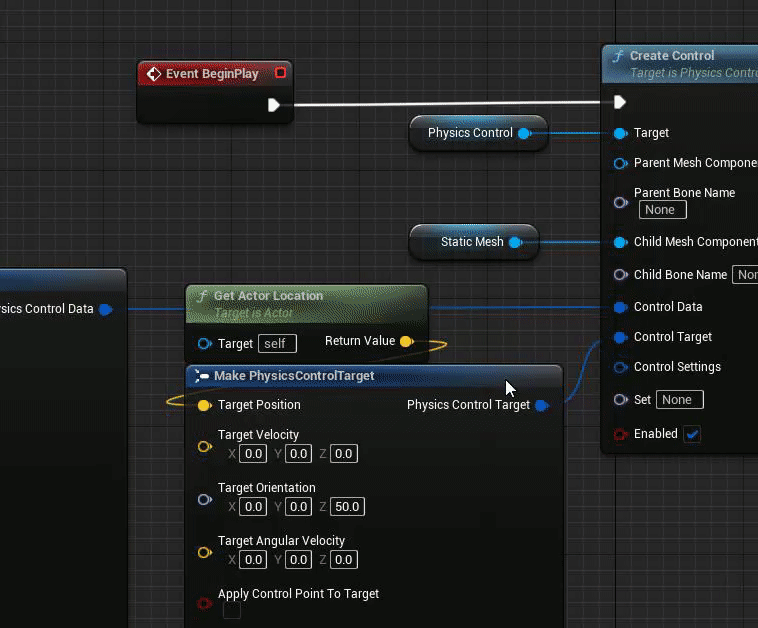Click the Create Control execution input pin
758x628 pixels.
click(x=620, y=102)
